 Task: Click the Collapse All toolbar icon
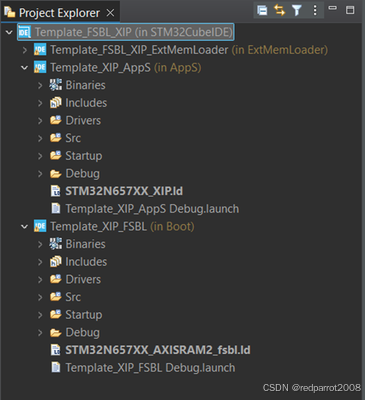point(262,10)
